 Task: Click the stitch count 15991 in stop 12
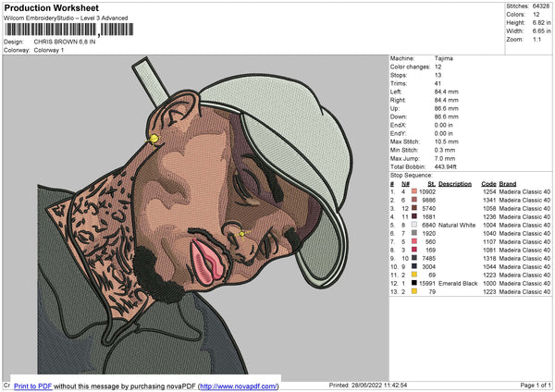(427, 284)
